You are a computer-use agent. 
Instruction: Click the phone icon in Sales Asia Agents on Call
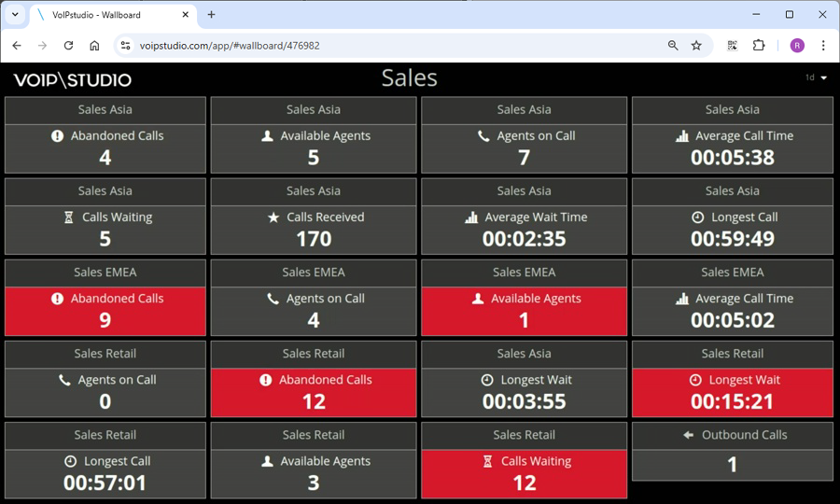pos(483,136)
